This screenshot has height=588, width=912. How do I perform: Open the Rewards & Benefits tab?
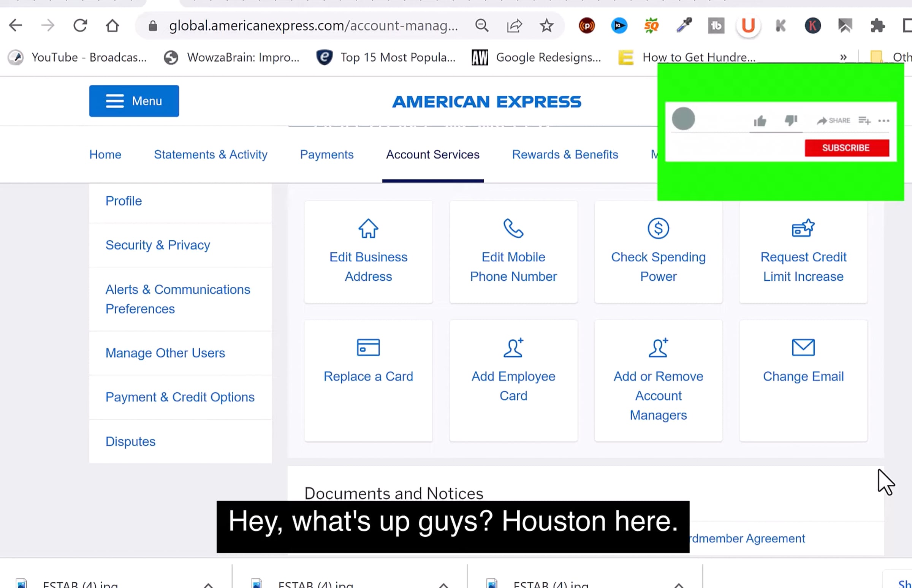click(x=565, y=155)
